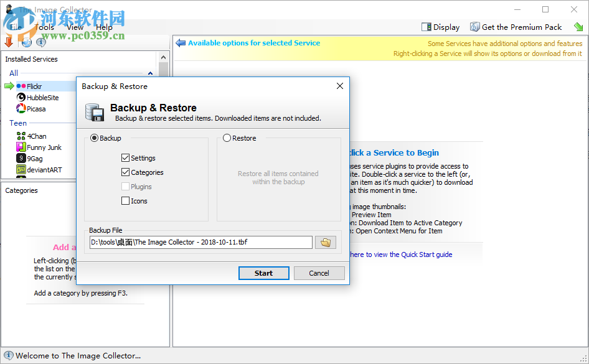This screenshot has height=364, width=589.
Task: Click the blue back arrow icon
Action: point(181,43)
